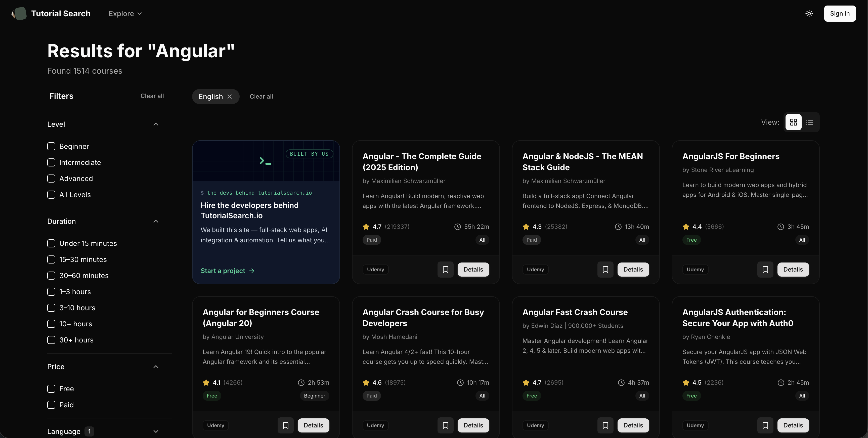Click clock icon next to 10h 17m
Viewport: 868px width, 438px height.
click(460, 383)
